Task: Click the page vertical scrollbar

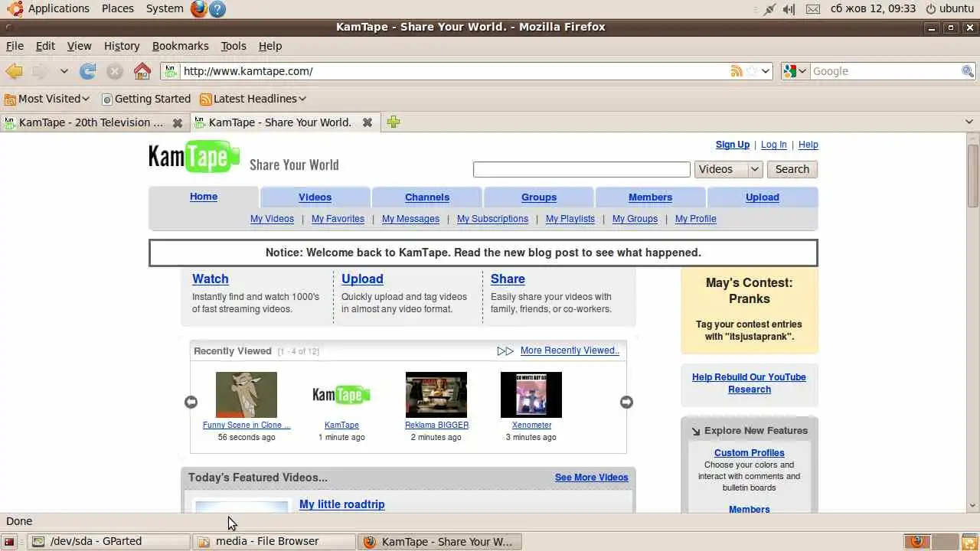Action: 973,322
